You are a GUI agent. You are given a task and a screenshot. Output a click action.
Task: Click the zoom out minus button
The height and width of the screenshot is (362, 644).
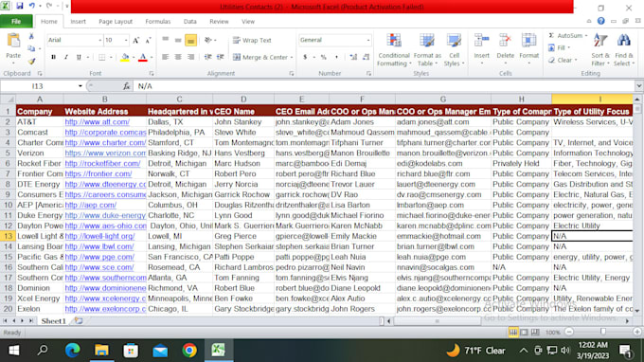click(x=569, y=332)
